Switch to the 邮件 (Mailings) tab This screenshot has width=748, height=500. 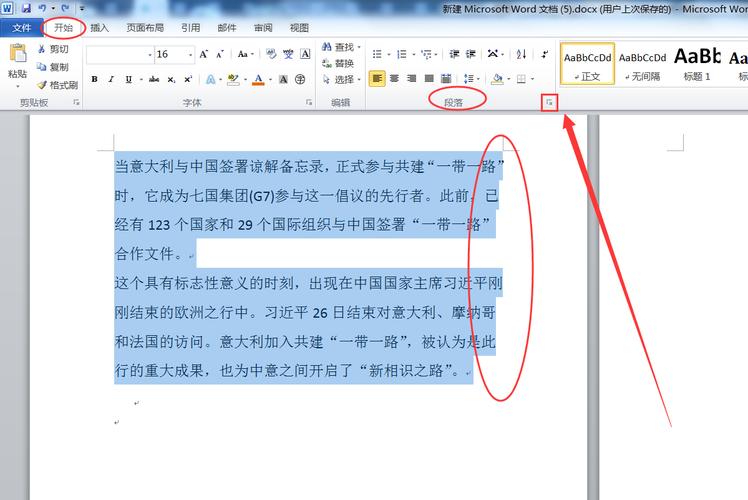coord(227,28)
